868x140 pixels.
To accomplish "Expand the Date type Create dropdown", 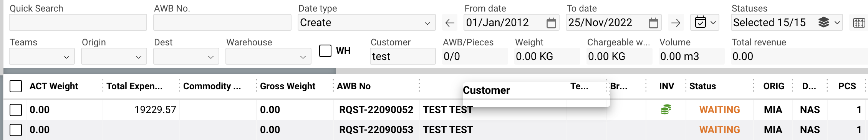I will pyautogui.click(x=367, y=22).
